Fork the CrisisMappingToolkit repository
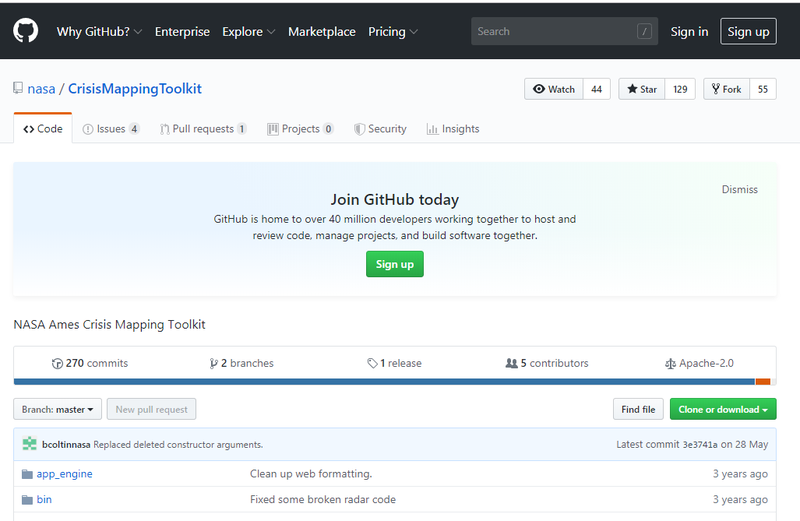The height and width of the screenshot is (521, 800). click(x=726, y=89)
